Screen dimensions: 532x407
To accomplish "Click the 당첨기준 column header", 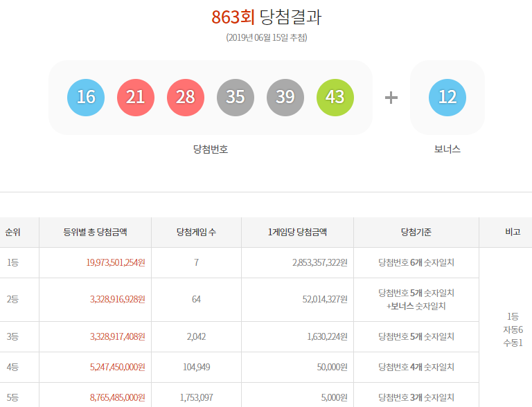I will pos(416,232).
